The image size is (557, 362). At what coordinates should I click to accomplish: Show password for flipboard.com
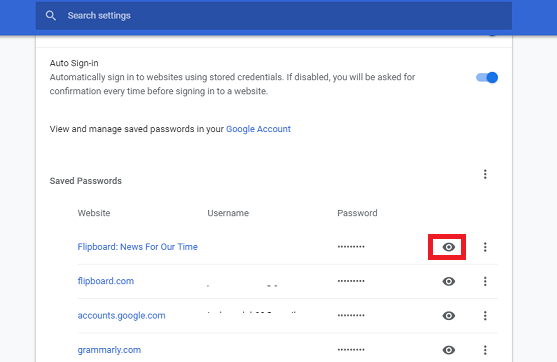[x=449, y=281]
